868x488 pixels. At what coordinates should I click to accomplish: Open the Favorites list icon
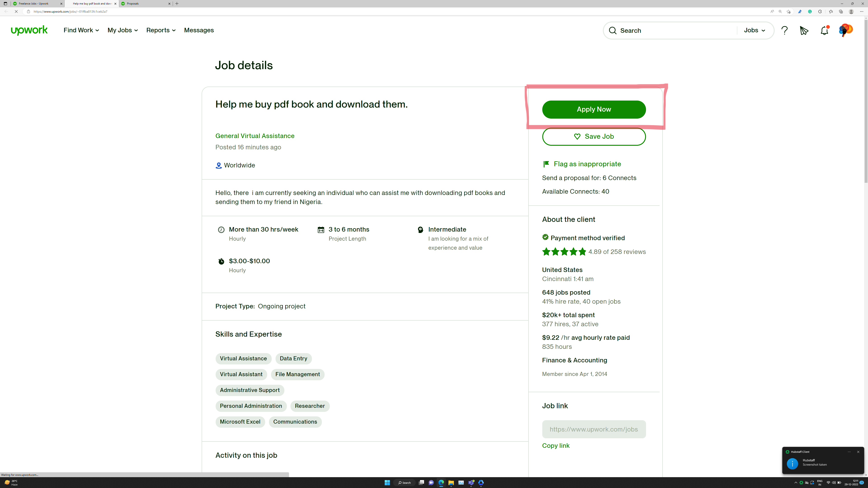(x=831, y=12)
